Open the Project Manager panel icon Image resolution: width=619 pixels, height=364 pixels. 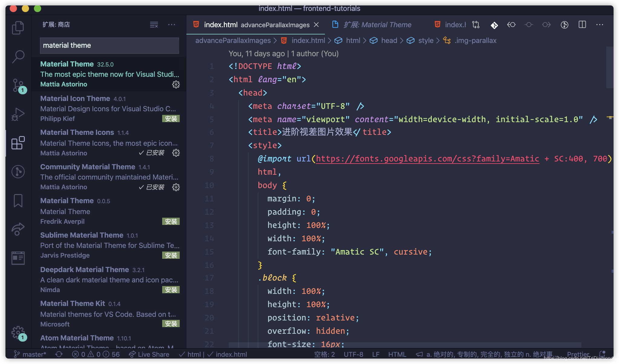[18, 258]
